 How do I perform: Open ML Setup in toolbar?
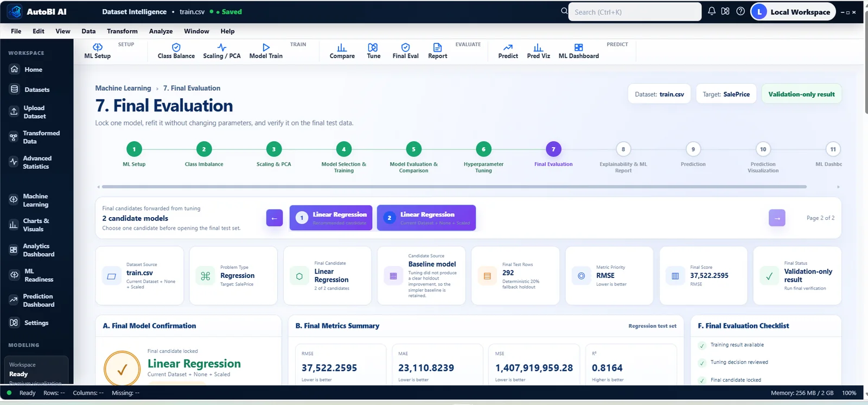pyautogui.click(x=98, y=51)
